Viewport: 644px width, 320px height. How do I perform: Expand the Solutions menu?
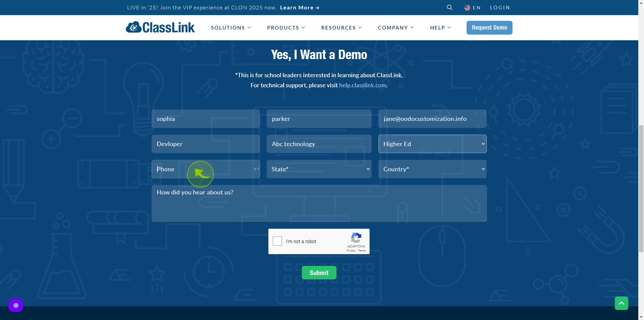tap(231, 28)
